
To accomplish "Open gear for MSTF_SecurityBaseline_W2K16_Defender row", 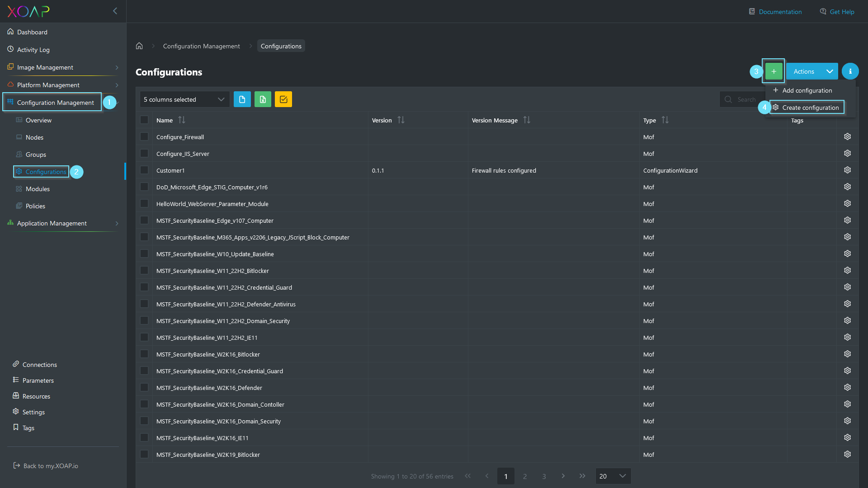I will point(847,387).
